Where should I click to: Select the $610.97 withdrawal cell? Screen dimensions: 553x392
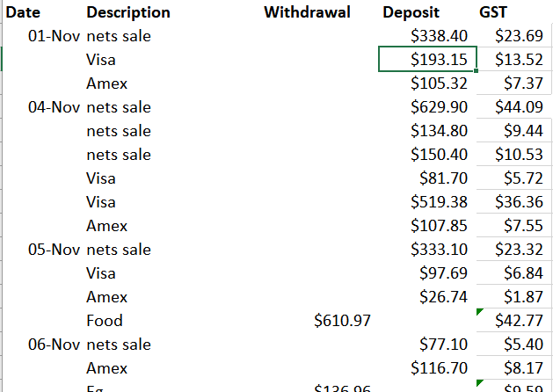click(x=342, y=321)
